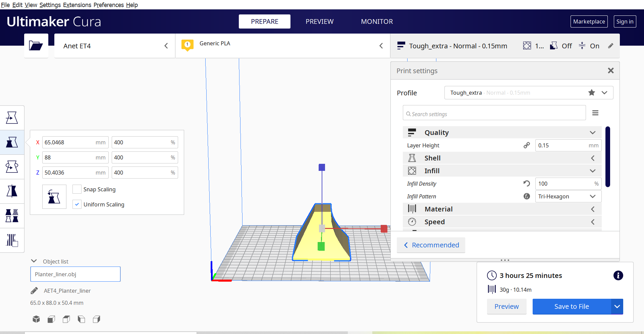The height and width of the screenshot is (334, 644).
Task: Click the X size mm input field
Action: pos(75,142)
